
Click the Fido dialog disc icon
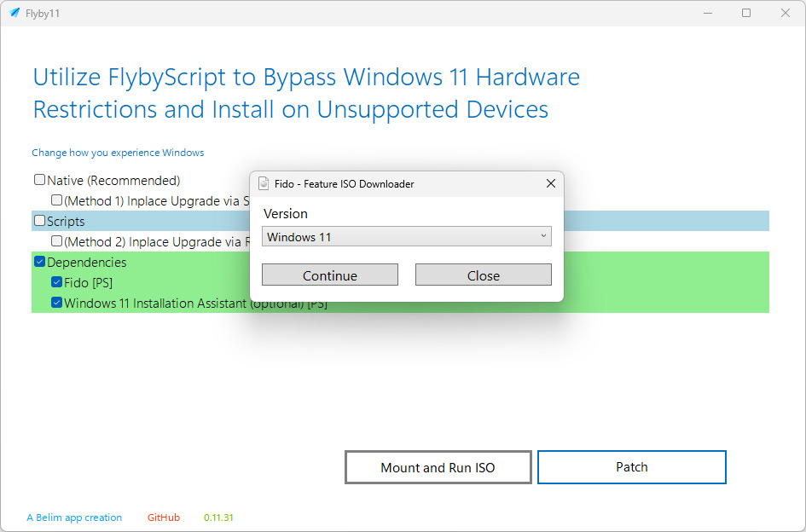264,183
